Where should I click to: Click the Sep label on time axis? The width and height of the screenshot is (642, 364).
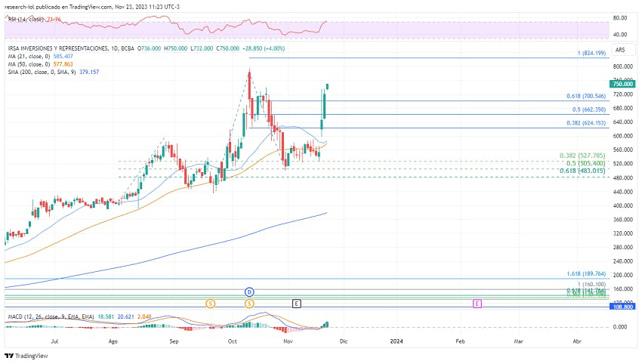[174, 341]
